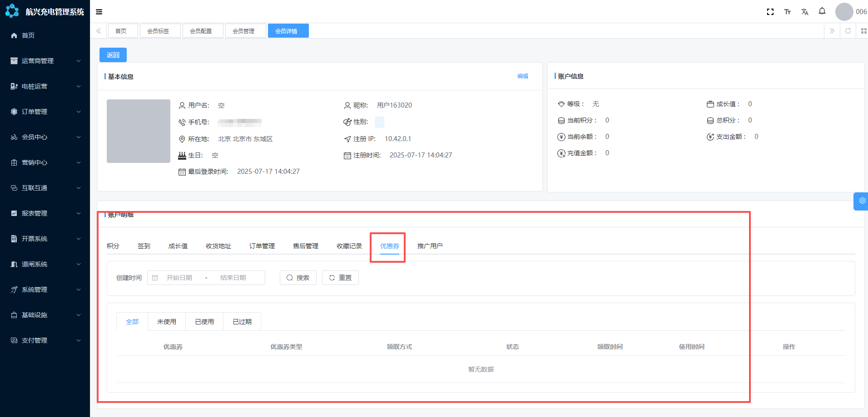Refresh the current tab page
The image size is (868, 417).
848,31
